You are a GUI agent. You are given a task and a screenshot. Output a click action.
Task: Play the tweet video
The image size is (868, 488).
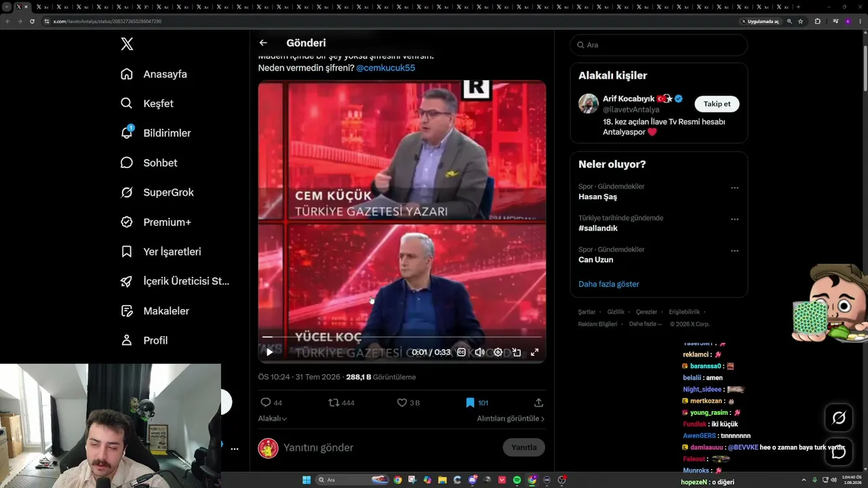[269, 352]
